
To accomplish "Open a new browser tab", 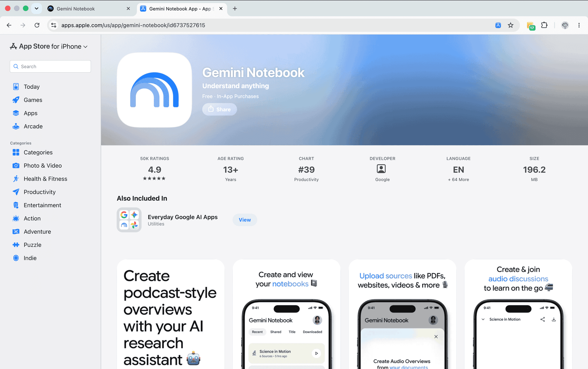I will [x=235, y=9].
